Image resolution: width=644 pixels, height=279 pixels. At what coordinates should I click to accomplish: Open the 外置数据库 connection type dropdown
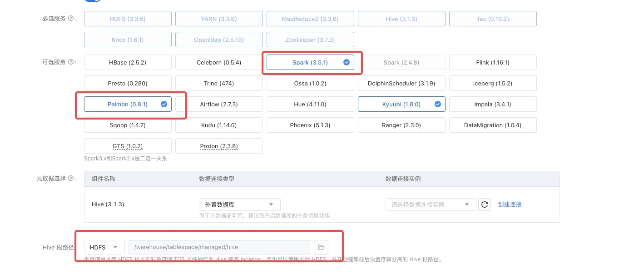coord(240,204)
